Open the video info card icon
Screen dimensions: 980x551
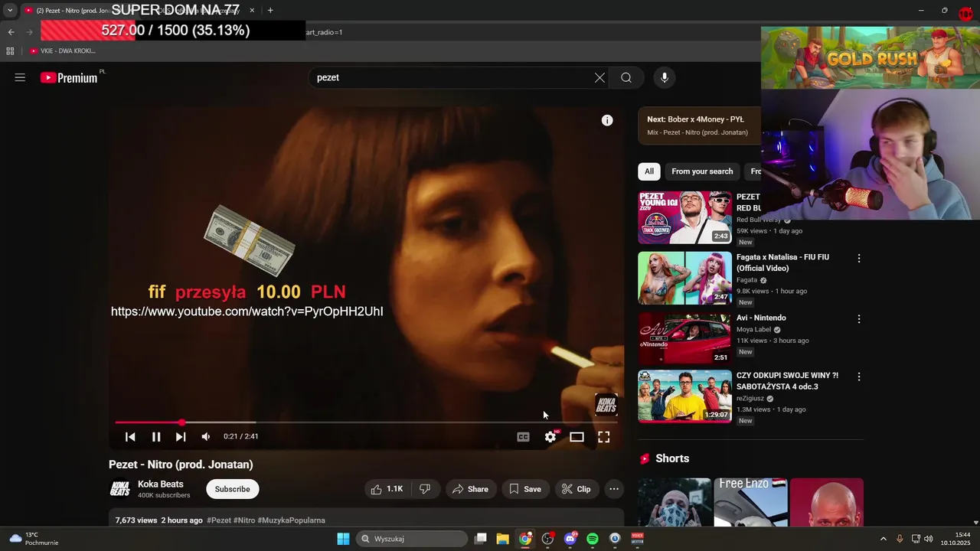click(x=607, y=120)
